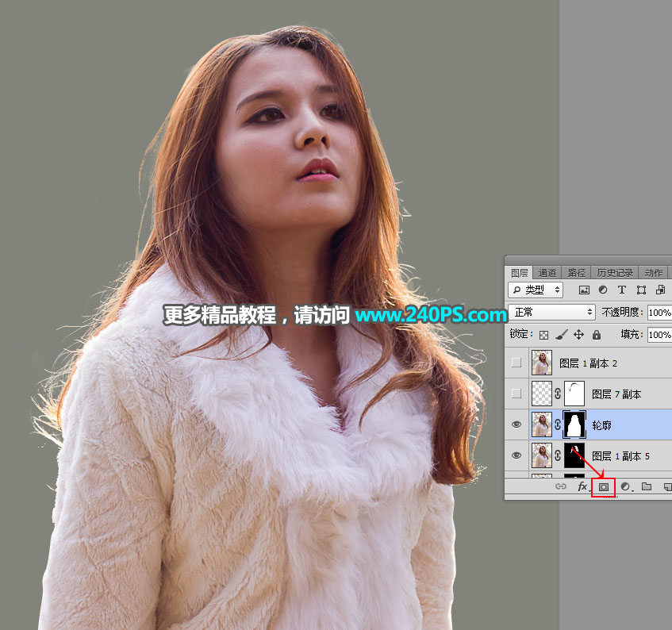Switch to the 历史记录 tab
This screenshot has height=630, width=672.
click(615, 273)
